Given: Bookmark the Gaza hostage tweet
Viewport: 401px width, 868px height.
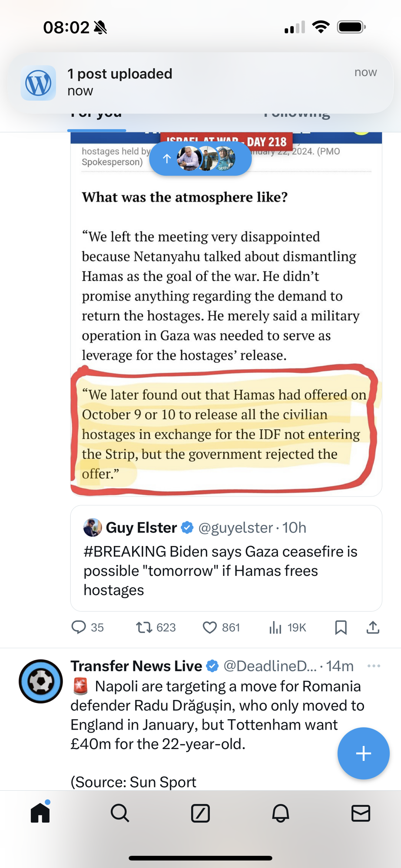Looking at the screenshot, I should (341, 628).
